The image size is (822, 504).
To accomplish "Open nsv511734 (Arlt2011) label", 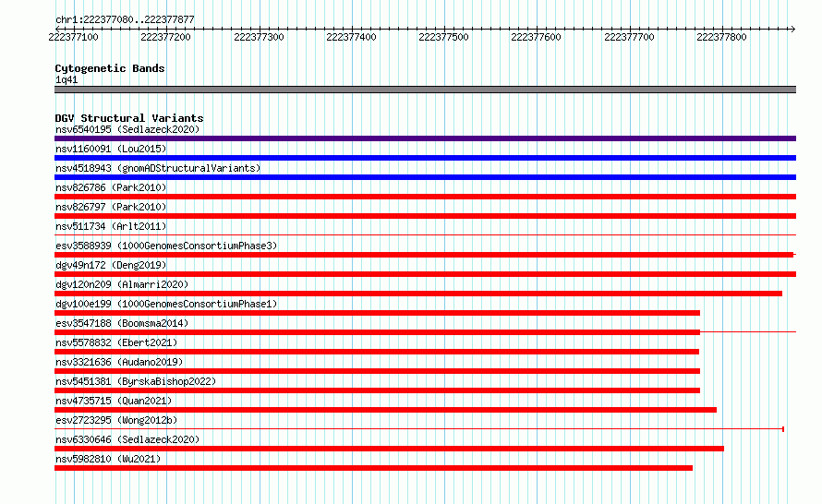I will click(111, 226).
